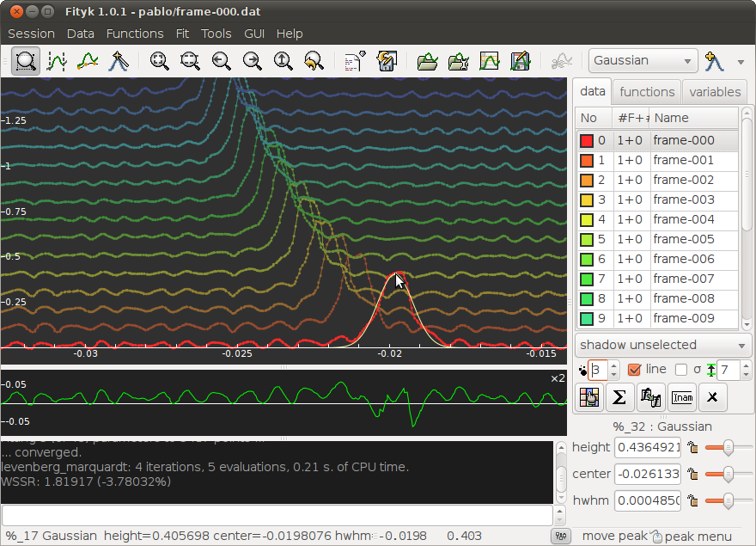The width and height of the screenshot is (756, 546).
Task: Toggle the lock next to center
Action: click(692, 474)
